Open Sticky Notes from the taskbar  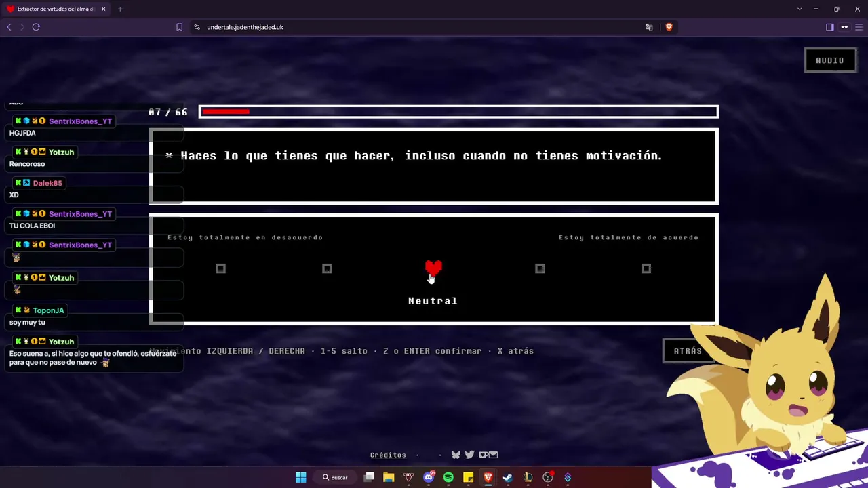click(468, 477)
